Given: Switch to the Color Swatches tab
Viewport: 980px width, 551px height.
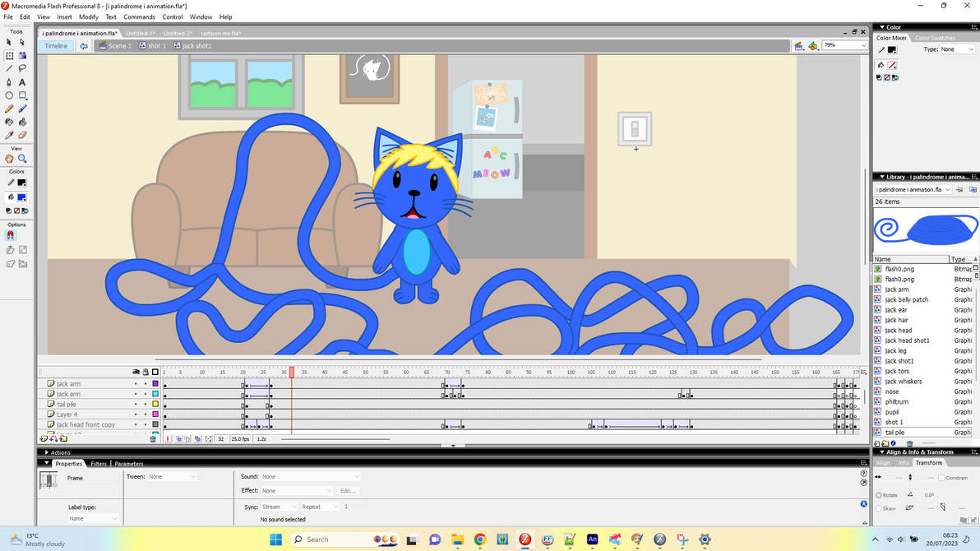Looking at the screenshot, I should [936, 37].
